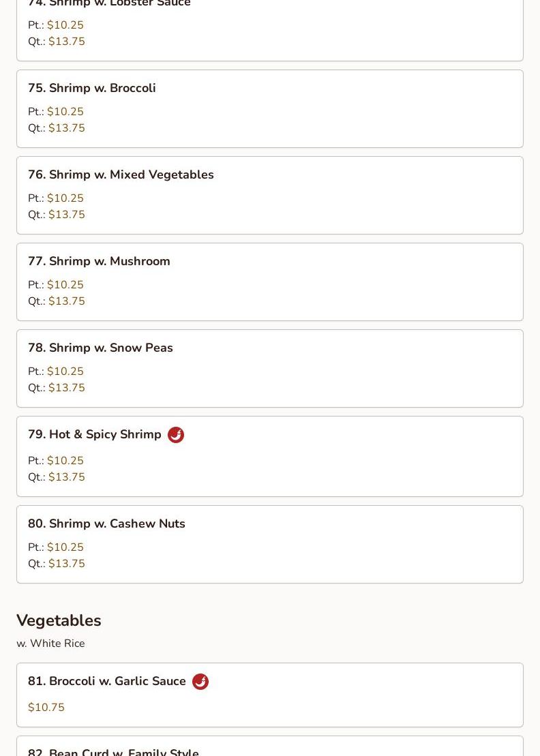Pick pint price of Shrimp w. Broccoli
The image size is (540, 756).
65,112
